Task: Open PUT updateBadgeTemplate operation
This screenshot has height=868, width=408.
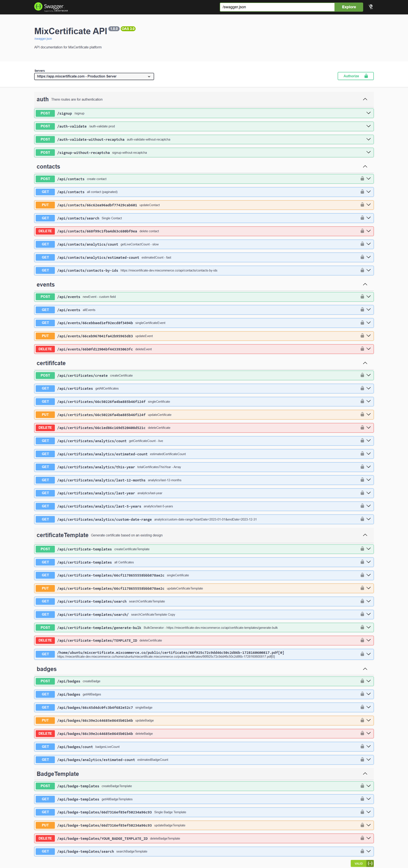Action: coord(204,825)
